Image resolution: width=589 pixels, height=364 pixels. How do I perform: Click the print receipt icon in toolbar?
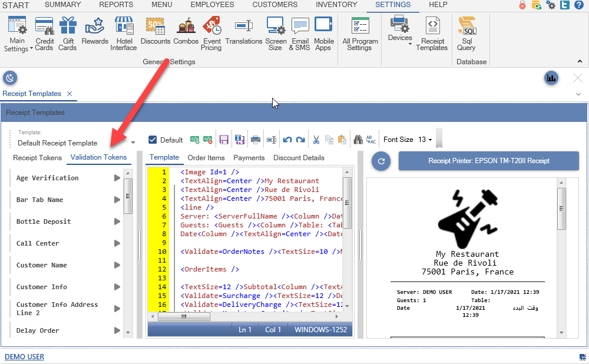point(256,140)
